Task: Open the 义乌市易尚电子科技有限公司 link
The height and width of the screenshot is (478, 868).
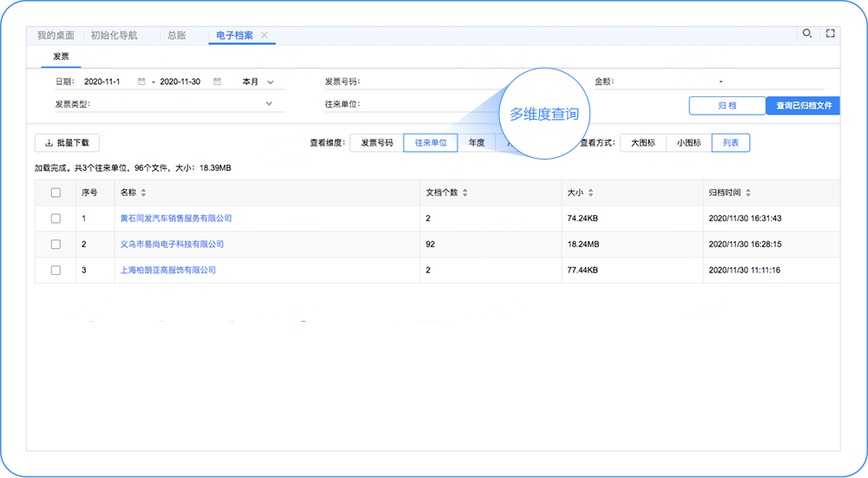Action: pyautogui.click(x=172, y=245)
